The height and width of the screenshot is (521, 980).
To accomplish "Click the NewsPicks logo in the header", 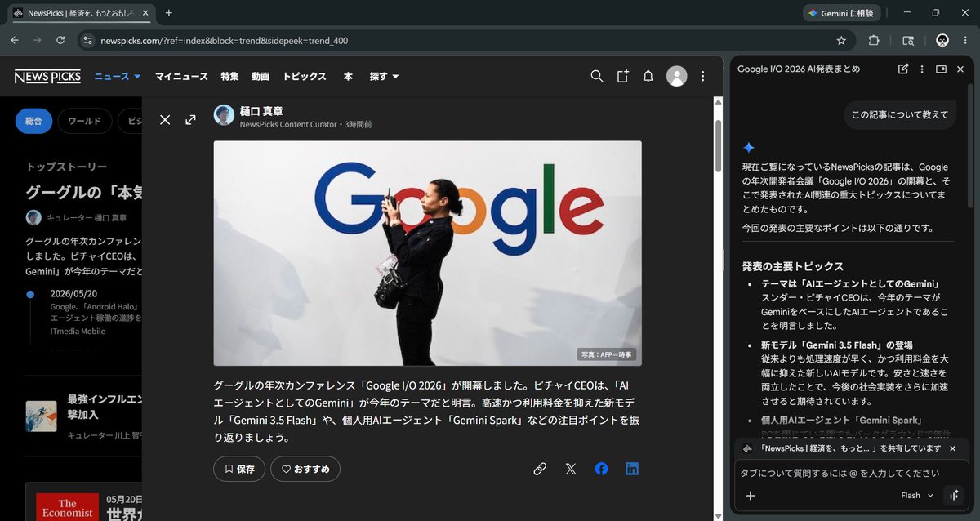I will point(47,77).
